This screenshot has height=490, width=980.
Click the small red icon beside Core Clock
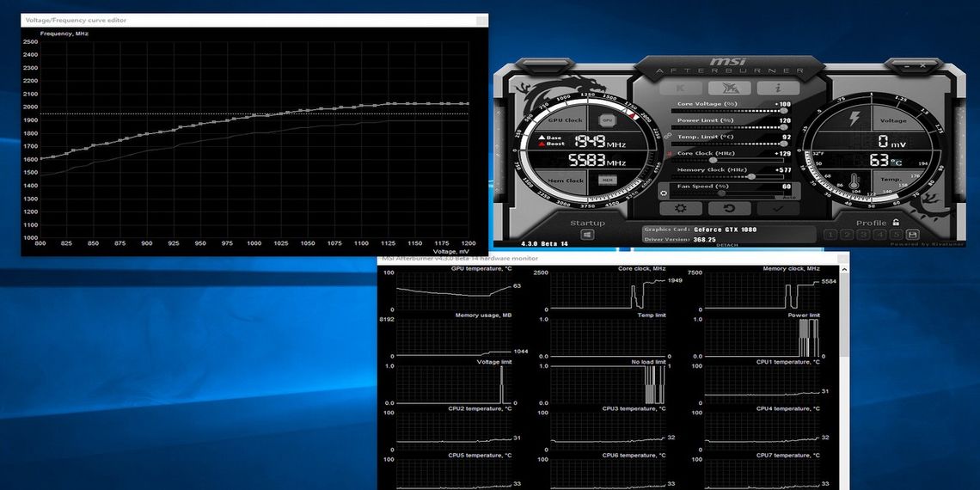(671, 154)
